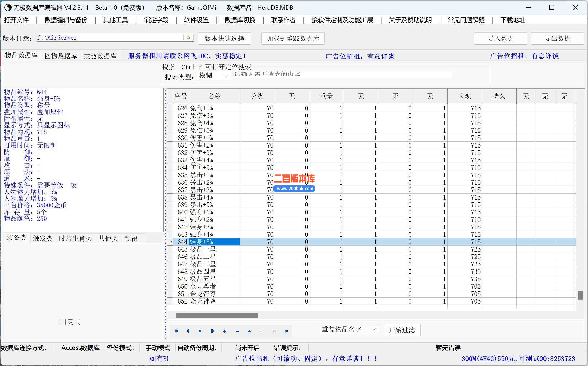The image size is (588, 366).
Task: Click the 开始过滤 button
Action: point(402,330)
